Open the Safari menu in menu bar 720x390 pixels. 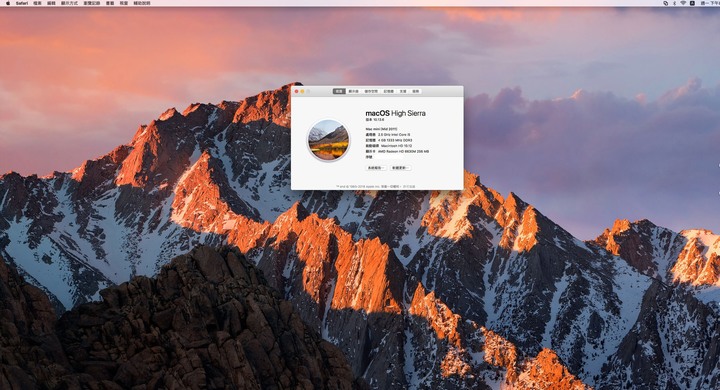(x=22, y=3)
